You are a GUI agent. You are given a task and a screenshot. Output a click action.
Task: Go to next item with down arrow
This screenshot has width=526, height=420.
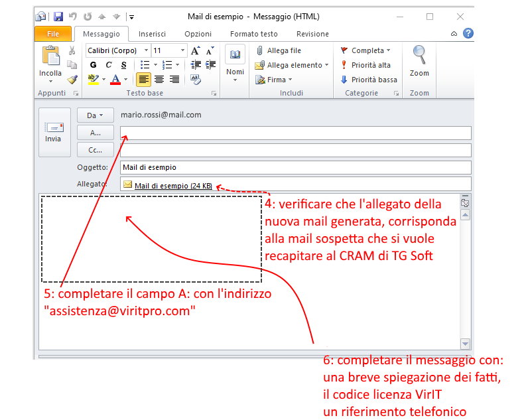tap(116, 17)
